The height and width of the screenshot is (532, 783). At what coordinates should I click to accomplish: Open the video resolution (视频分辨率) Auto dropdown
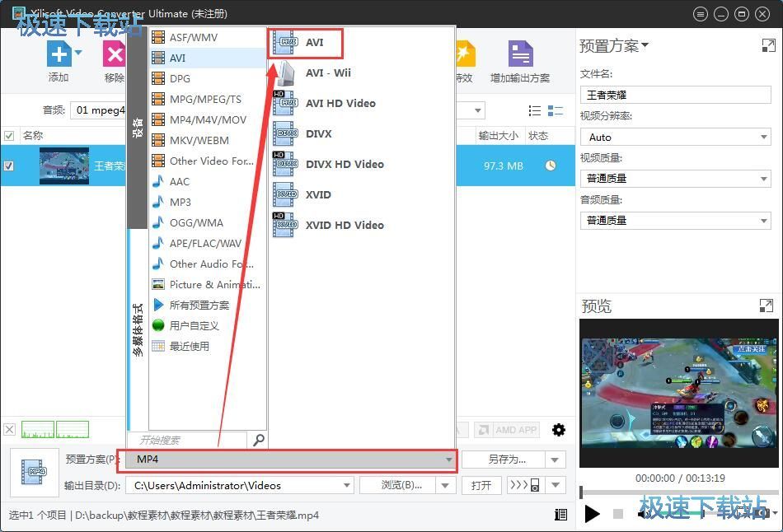pyautogui.click(x=674, y=138)
